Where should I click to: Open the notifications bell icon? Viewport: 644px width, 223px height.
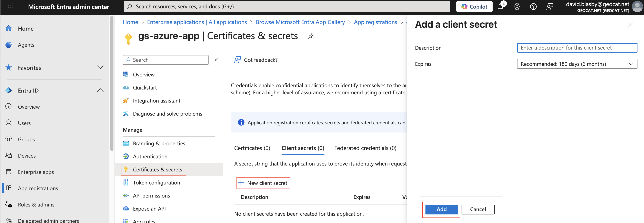pyautogui.click(x=501, y=7)
